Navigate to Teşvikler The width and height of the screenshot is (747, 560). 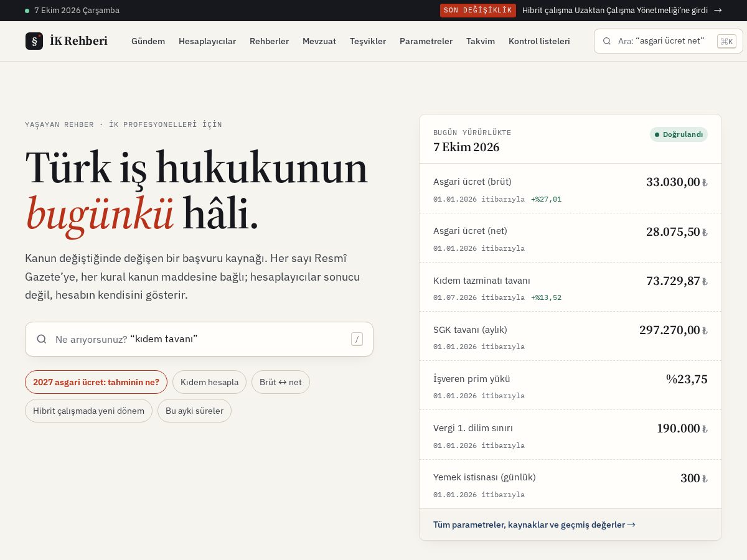[368, 41]
